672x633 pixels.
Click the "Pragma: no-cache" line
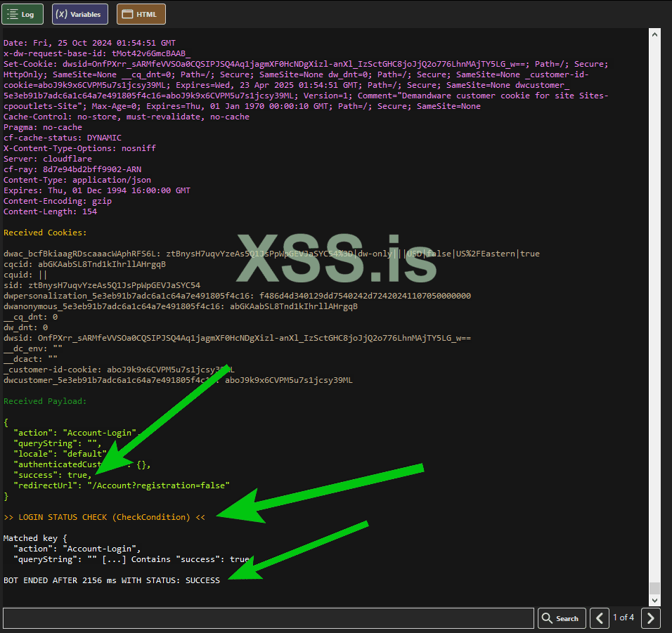[43, 127]
